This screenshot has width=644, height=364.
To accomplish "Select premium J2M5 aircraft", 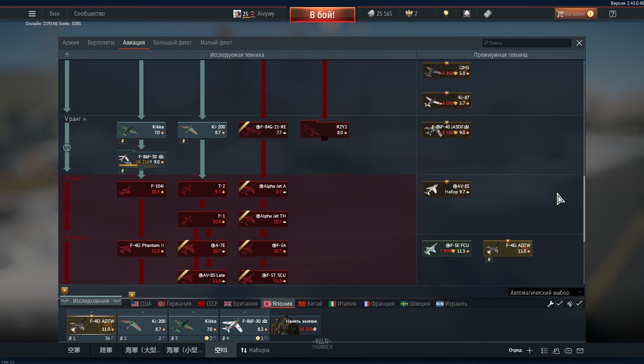I will click(x=447, y=71).
